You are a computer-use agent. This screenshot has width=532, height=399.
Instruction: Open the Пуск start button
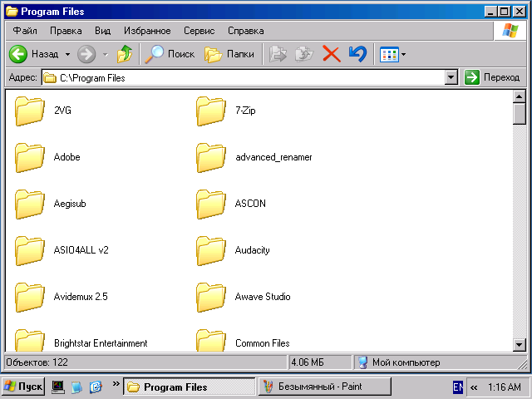[23, 387]
